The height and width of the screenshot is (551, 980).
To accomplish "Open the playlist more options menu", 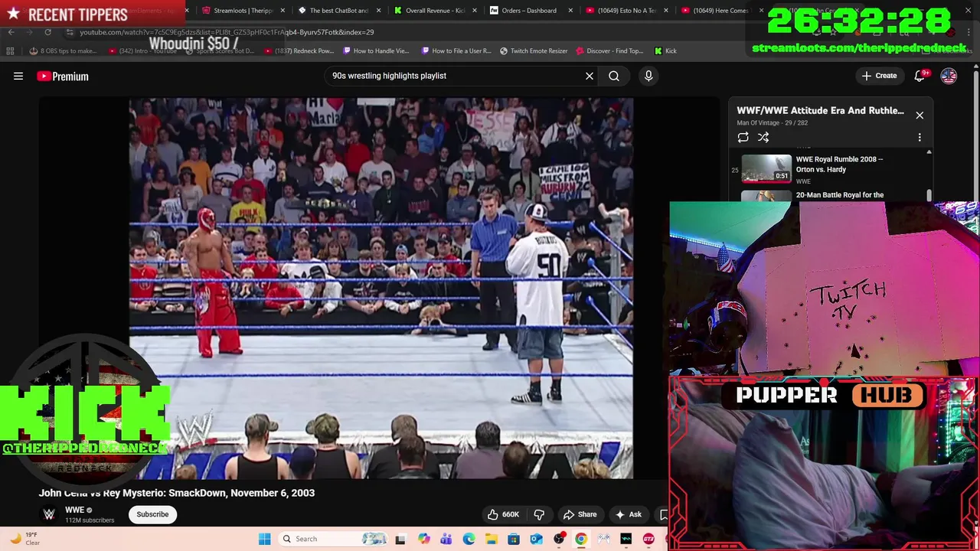I will tap(920, 138).
